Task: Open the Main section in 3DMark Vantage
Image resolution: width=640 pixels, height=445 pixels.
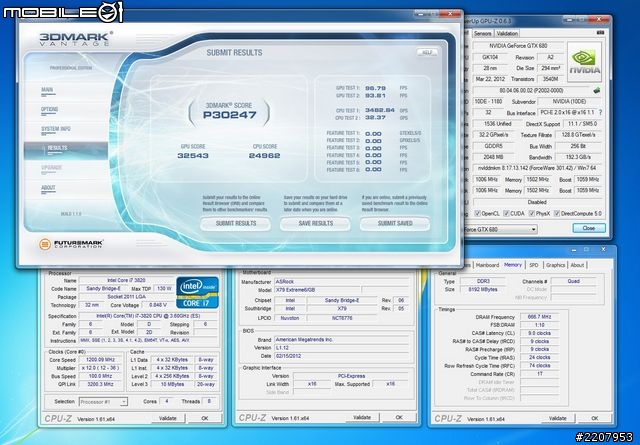Action: pyautogui.click(x=47, y=90)
